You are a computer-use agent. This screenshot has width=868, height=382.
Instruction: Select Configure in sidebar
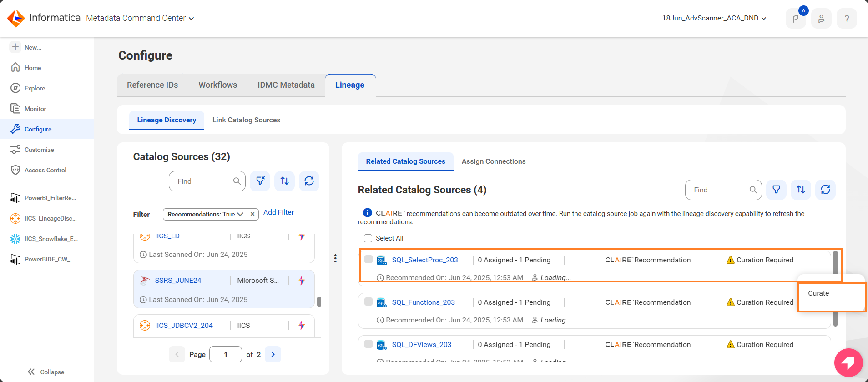pos(47,129)
